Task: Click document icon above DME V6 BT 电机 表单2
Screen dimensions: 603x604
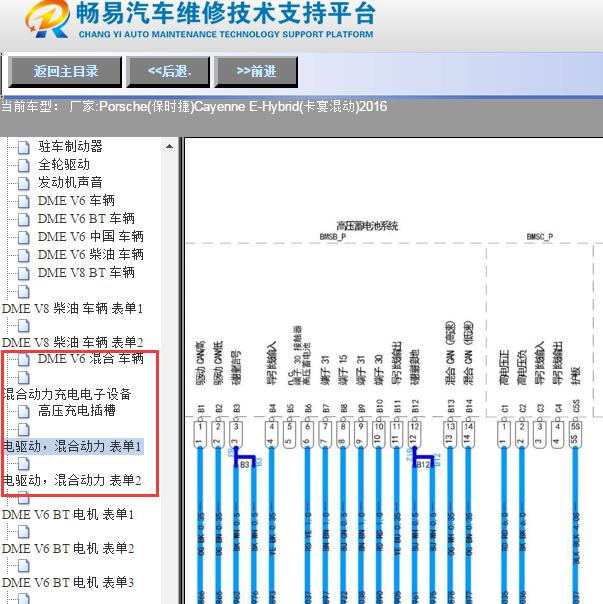Action: [x=24, y=532]
